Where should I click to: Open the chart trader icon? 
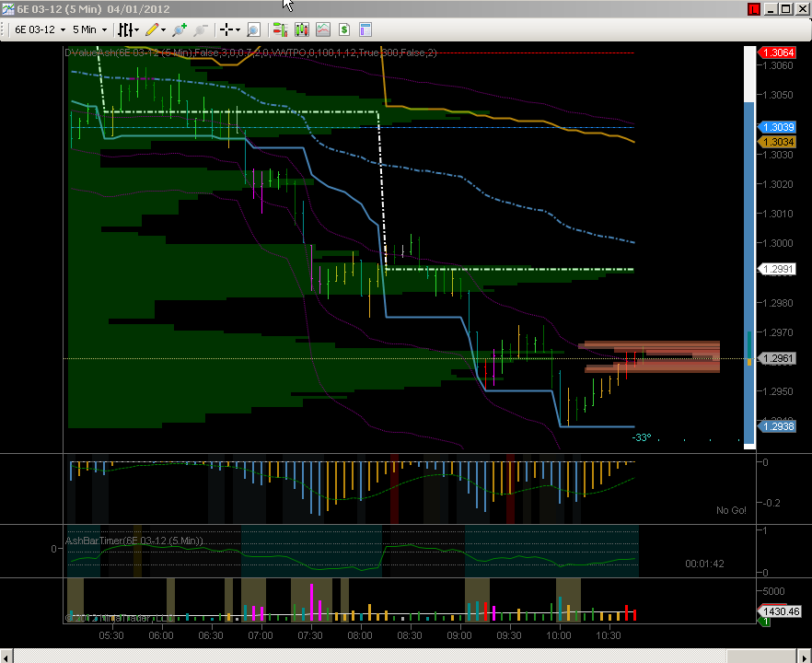[x=280, y=29]
